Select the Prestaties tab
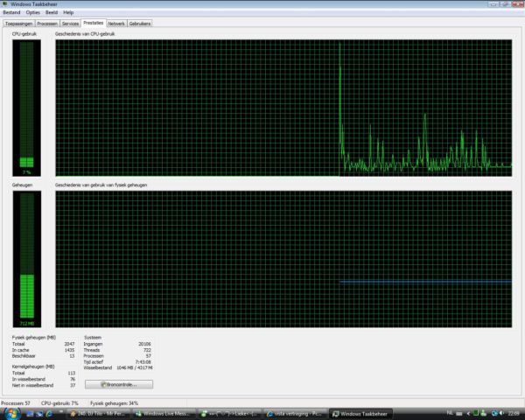525x420 pixels. click(94, 23)
